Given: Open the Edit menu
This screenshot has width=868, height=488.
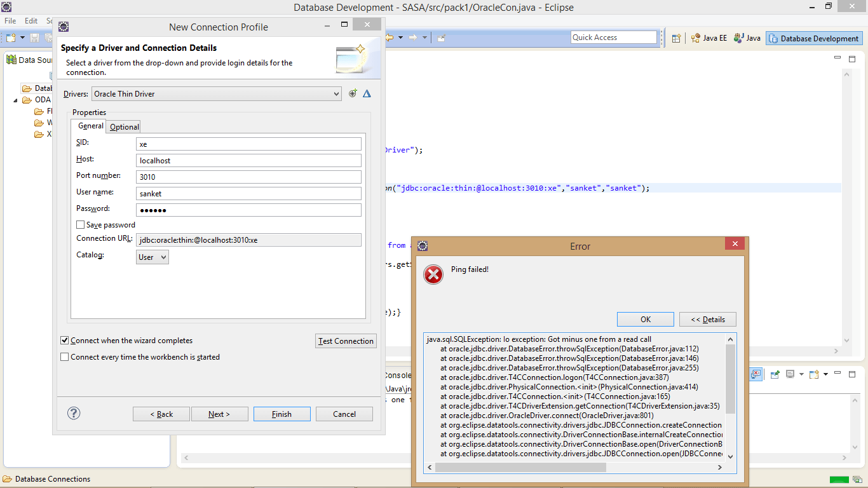Looking at the screenshot, I should point(31,20).
